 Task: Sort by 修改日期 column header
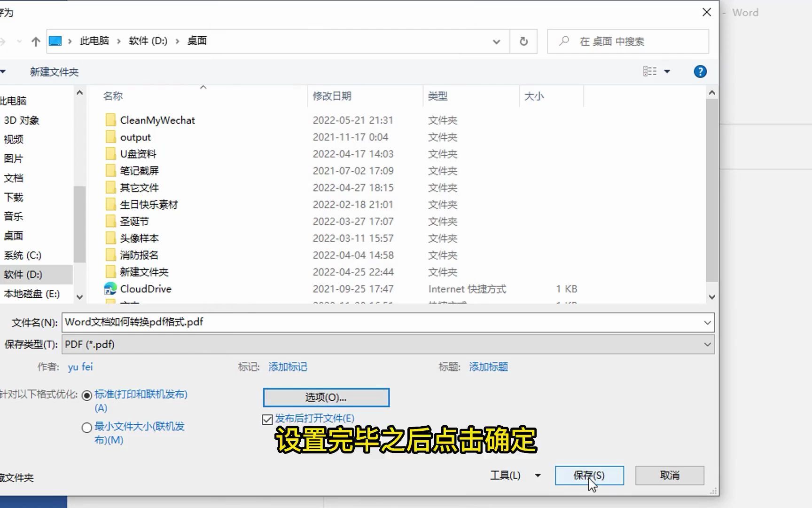(x=332, y=96)
